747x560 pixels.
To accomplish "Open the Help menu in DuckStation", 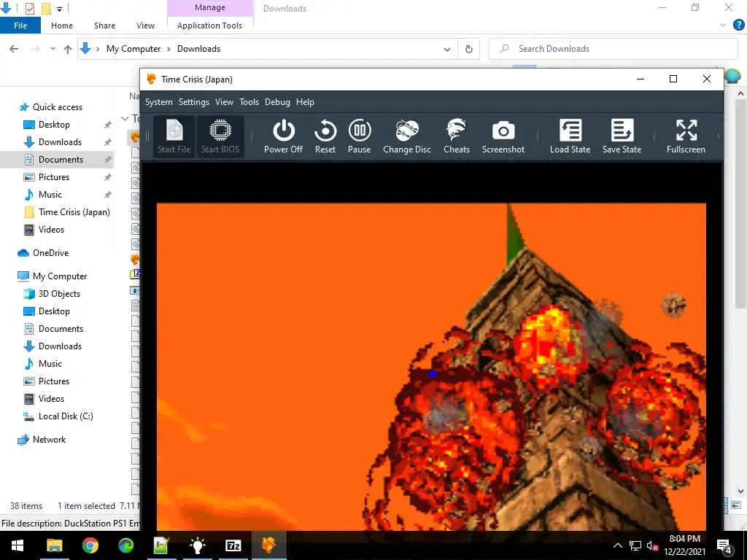I will pyautogui.click(x=305, y=102).
